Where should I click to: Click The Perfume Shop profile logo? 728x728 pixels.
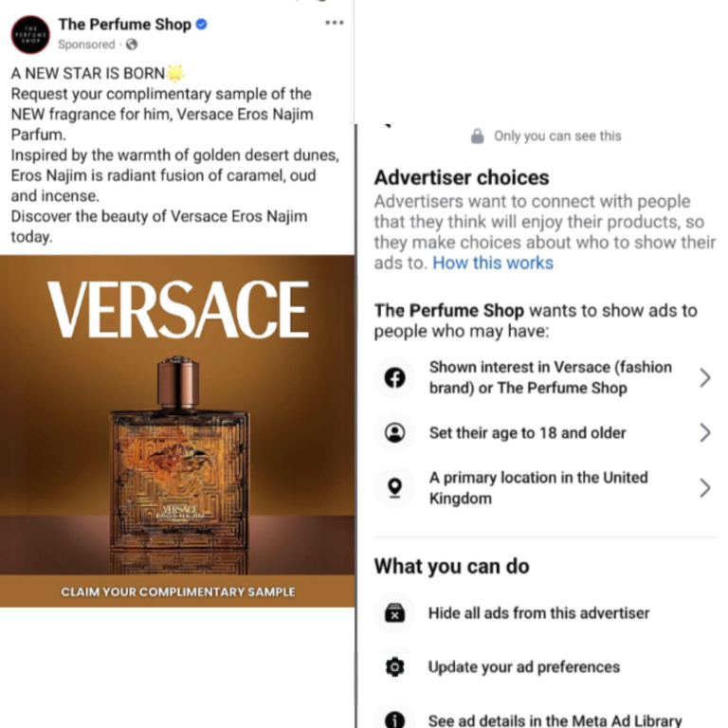30,33
